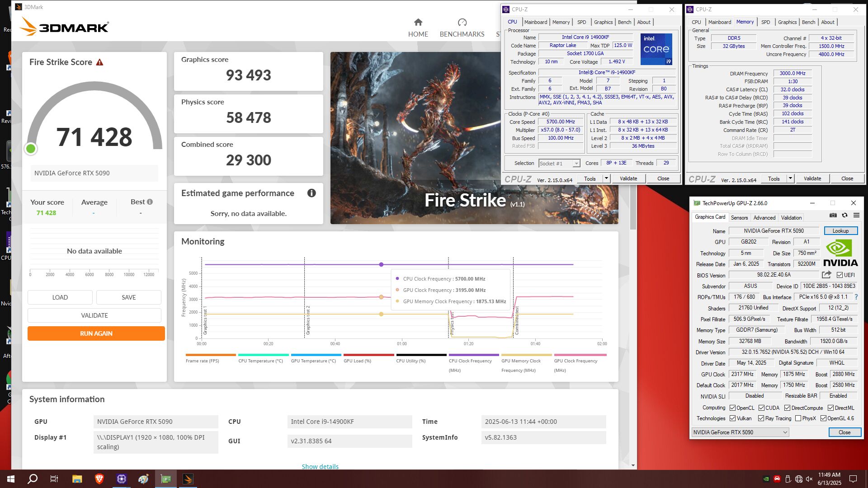
Task: Click the DRAM Frequency value 3000.0 MHz
Action: click(x=792, y=73)
